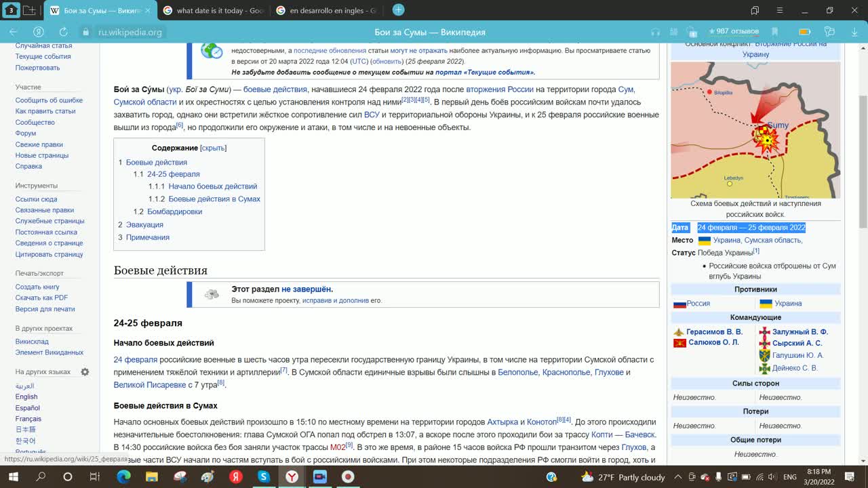Close the Бои за Сумы tab
868x488 pixels.
coord(148,11)
